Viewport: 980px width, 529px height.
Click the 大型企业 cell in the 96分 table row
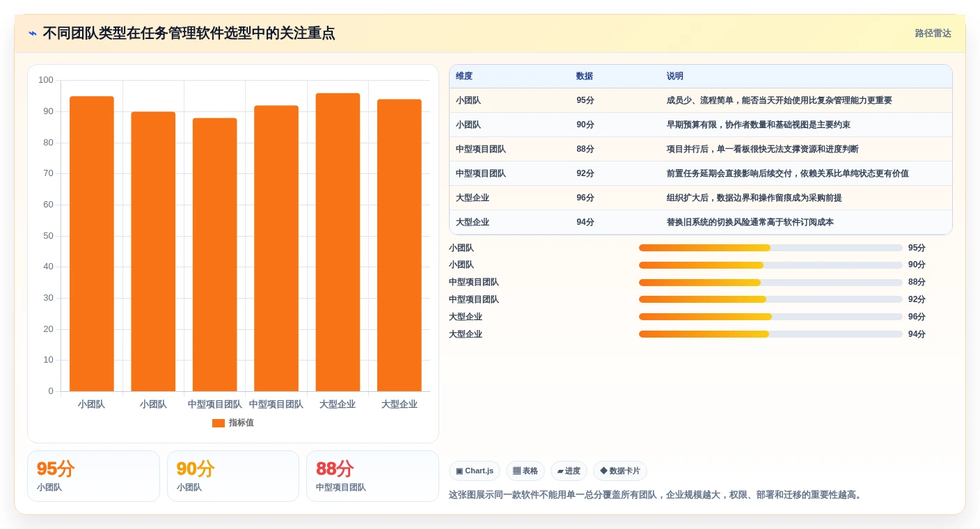point(473,198)
